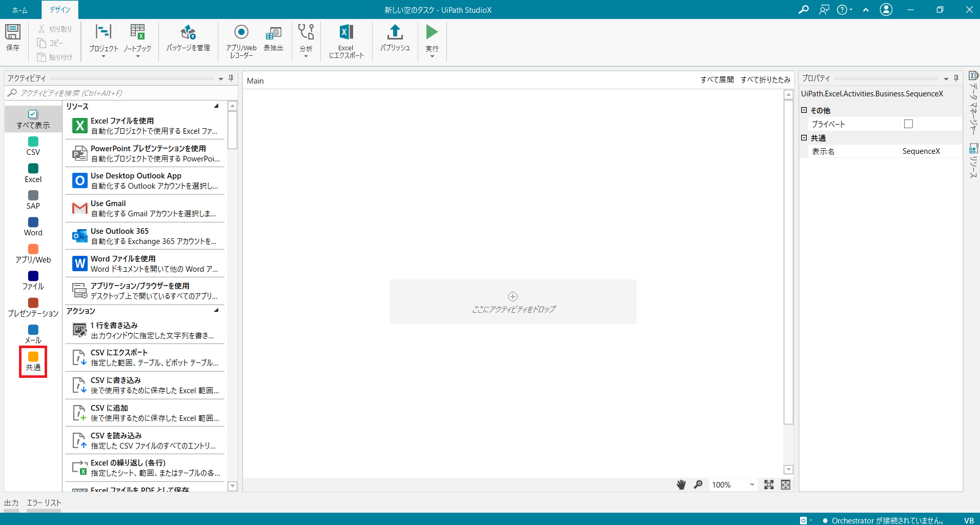Click すべて展開 to expand all

coord(717,80)
